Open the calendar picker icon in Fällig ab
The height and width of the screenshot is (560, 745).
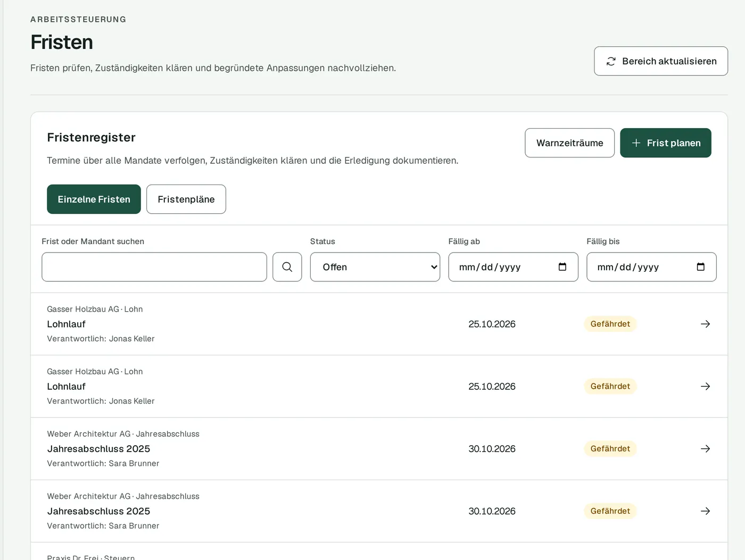click(562, 267)
